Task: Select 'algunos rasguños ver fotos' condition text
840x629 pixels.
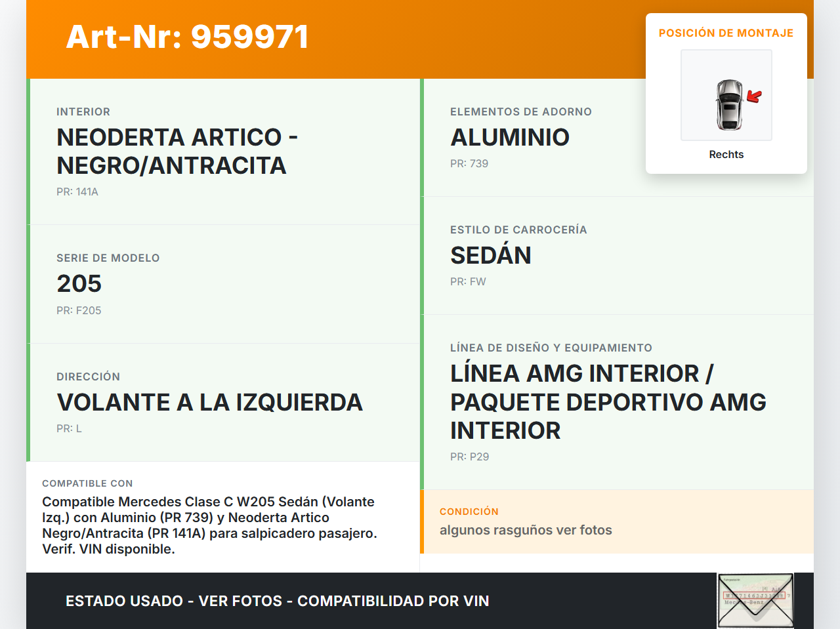Action: click(526, 531)
